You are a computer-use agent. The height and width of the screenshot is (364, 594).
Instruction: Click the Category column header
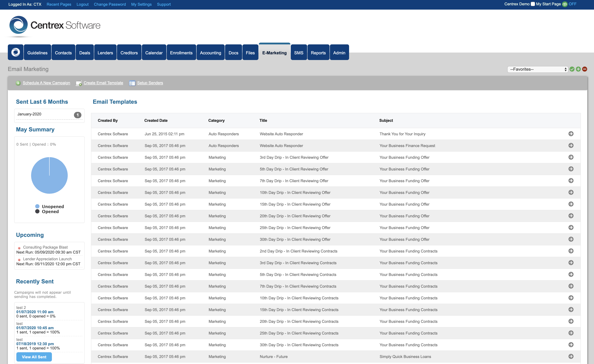tap(216, 120)
